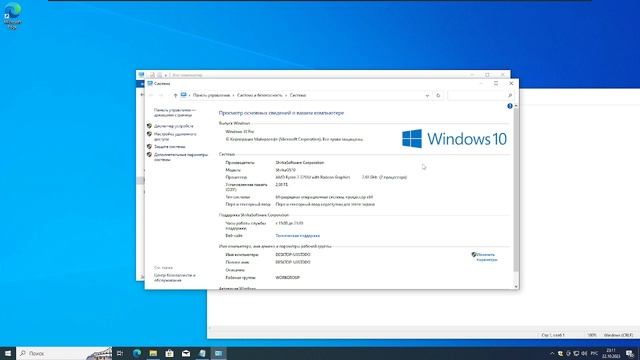Click active System control panel taskbar icon
640x360 pixels.
click(218, 353)
